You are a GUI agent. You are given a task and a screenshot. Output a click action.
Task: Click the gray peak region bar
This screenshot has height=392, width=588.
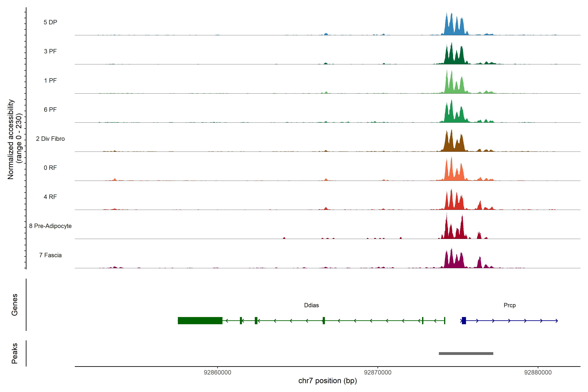tap(466, 353)
